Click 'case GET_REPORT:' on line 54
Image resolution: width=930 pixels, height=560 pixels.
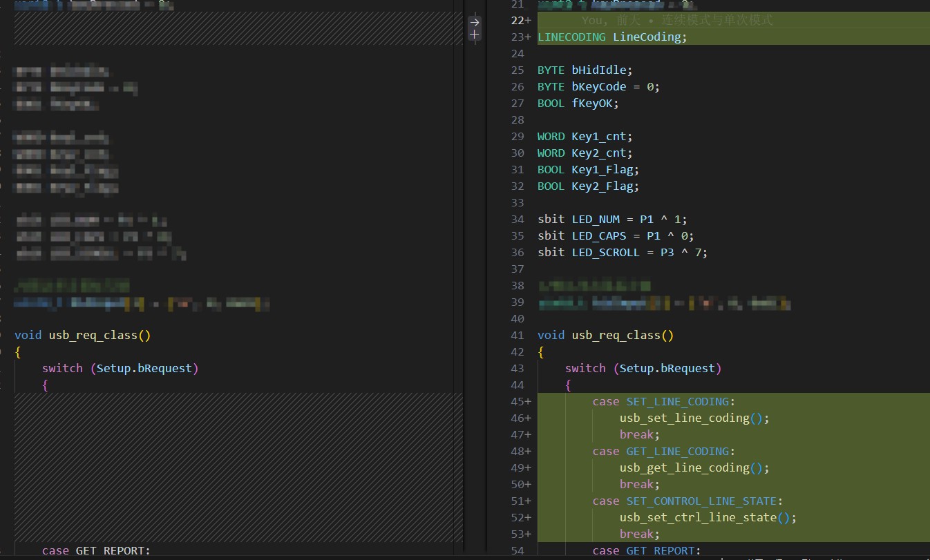[647, 551]
